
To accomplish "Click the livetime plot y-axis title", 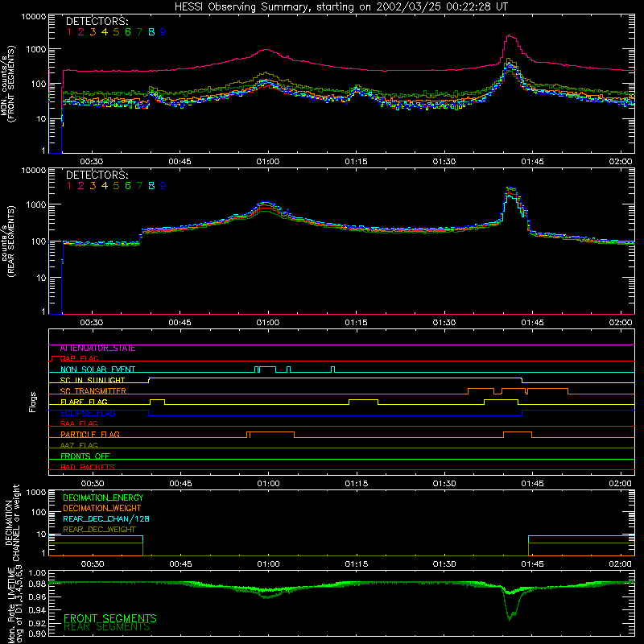I will tap(16, 605).
